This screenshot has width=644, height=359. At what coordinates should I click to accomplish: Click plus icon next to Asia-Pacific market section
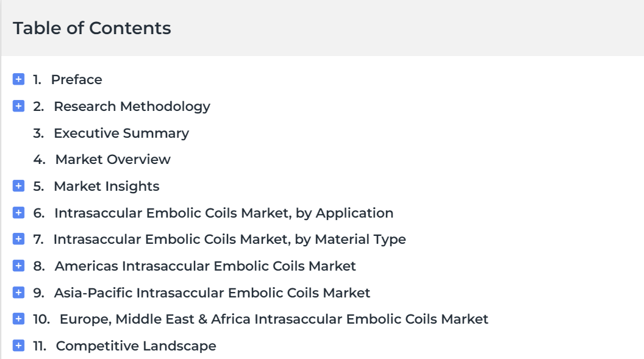[x=18, y=292]
